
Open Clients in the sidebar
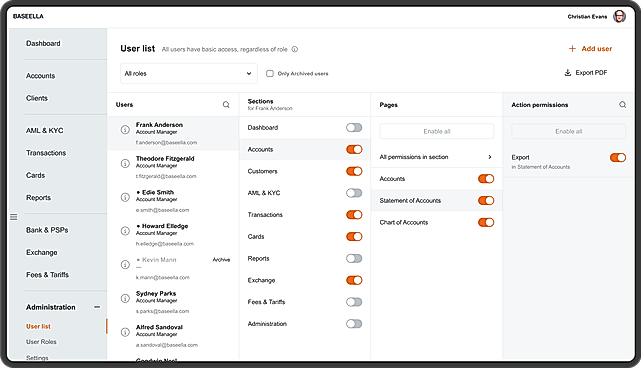37,98
